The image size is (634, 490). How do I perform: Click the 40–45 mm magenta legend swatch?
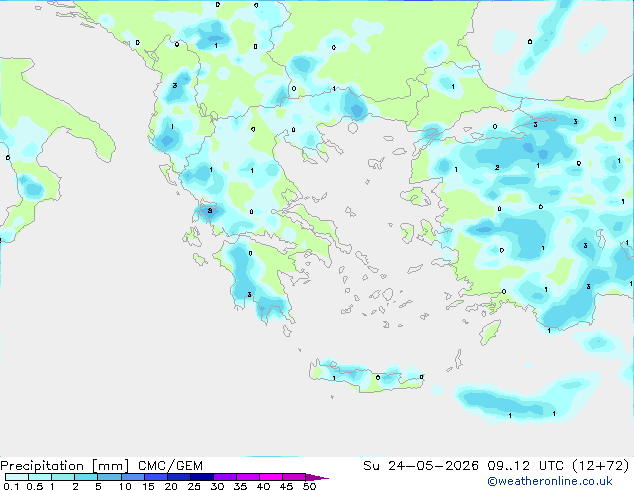[271, 477]
